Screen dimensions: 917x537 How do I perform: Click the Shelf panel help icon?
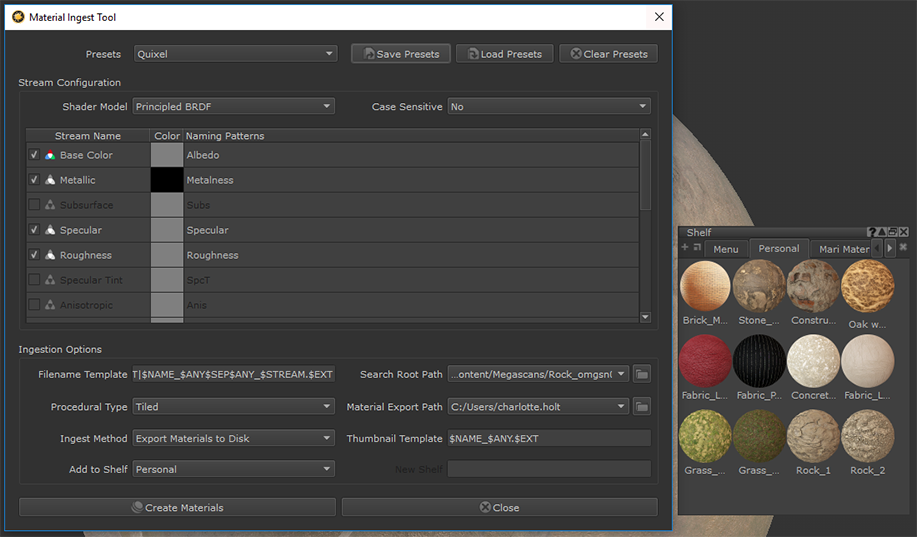[x=872, y=233]
